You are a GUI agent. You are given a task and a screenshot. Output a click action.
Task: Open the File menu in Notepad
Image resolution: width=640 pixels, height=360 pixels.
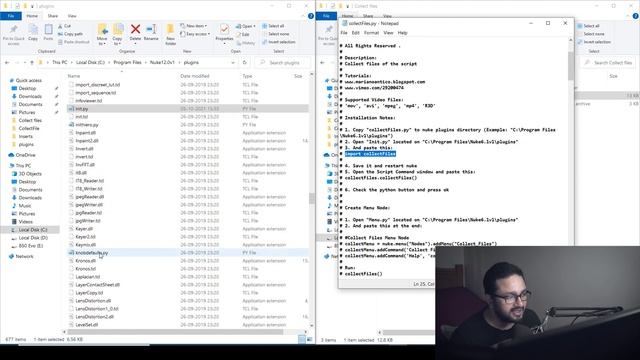click(344, 33)
